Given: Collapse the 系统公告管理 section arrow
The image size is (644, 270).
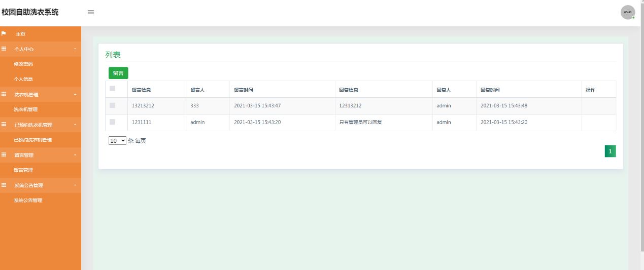Looking at the screenshot, I should [75, 185].
